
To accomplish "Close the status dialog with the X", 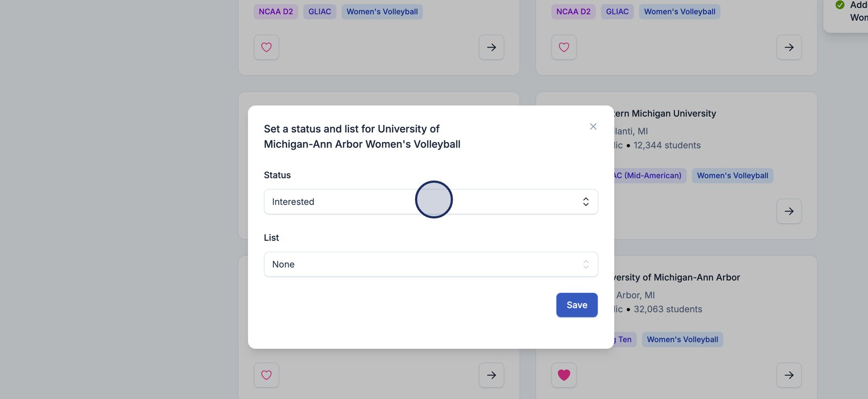I will (x=593, y=126).
